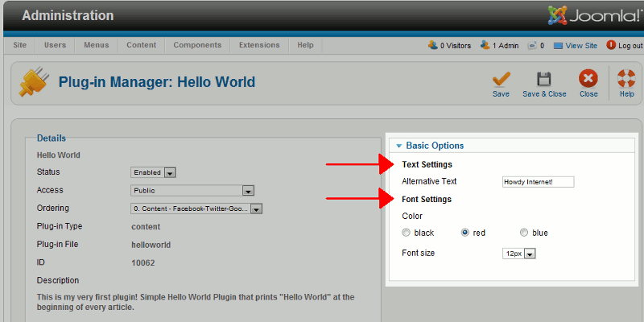Click the Log out link text
The image size is (644, 322).
[x=630, y=46]
